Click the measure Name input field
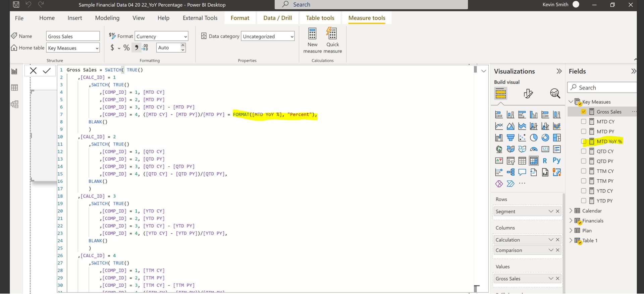Screen dimensions: 644x294 coord(73,36)
